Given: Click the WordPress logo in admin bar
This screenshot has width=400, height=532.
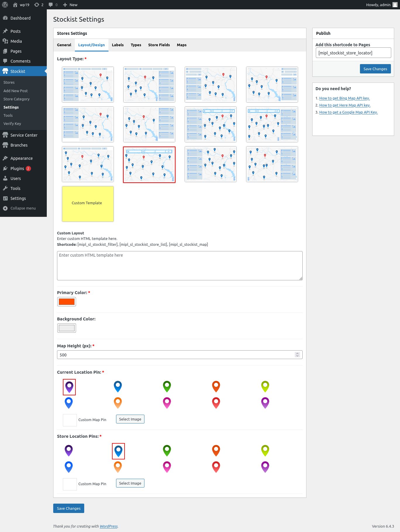Looking at the screenshot, I should tap(5, 5).
